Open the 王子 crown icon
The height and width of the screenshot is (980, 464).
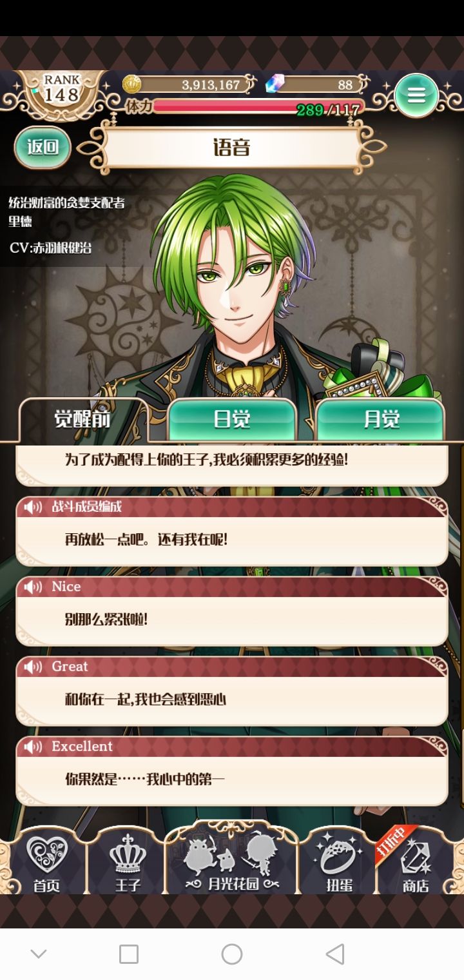[x=128, y=863]
